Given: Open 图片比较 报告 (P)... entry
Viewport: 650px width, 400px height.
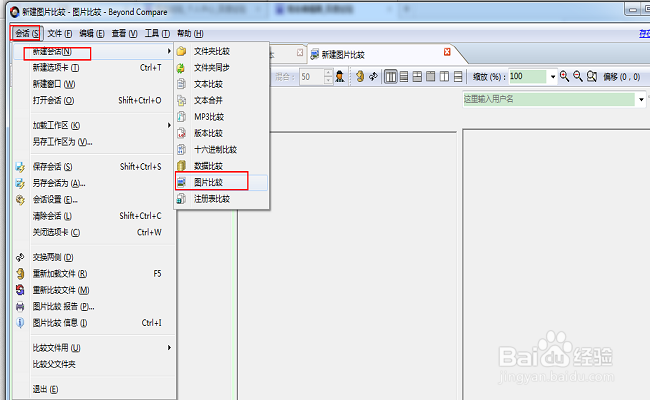Looking at the screenshot, I should click(93, 307).
